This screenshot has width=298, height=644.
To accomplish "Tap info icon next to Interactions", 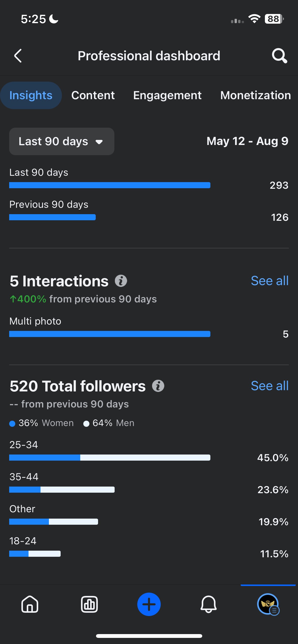I will [121, 281].
